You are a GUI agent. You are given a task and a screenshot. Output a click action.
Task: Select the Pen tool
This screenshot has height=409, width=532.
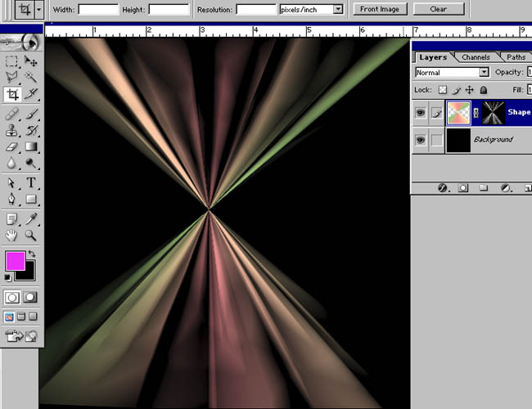coord(11,199)
